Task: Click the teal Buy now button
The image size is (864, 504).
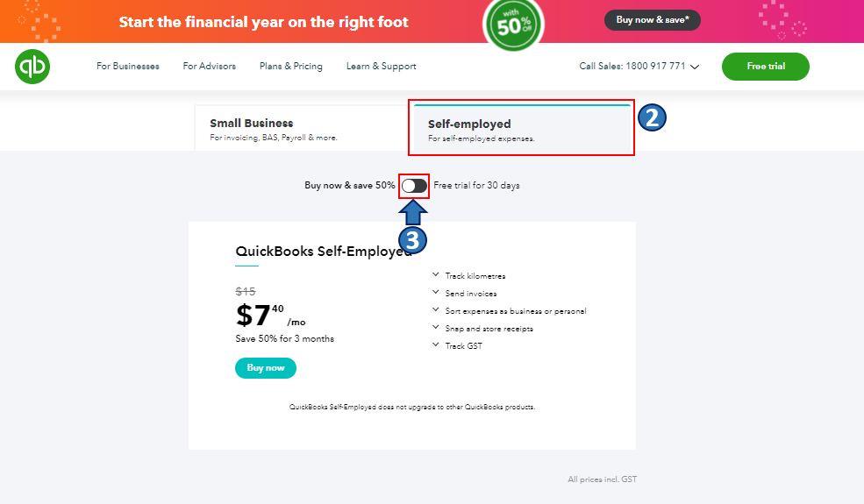Action: (266, 368)
